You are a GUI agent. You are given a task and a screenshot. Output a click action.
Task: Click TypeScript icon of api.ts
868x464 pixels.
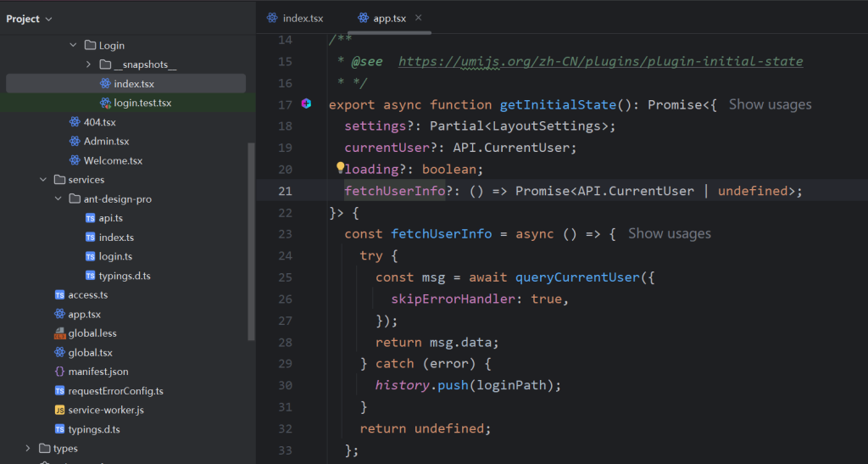point(90,218)
